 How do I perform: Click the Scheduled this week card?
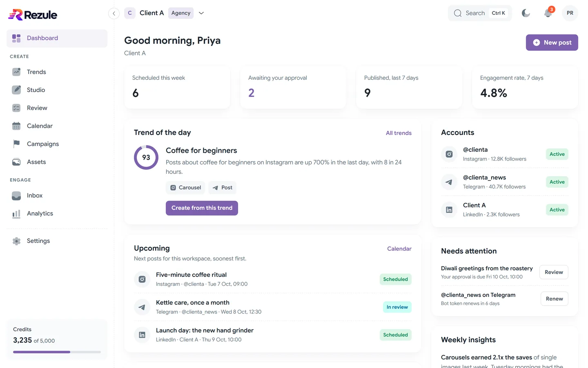(x=177, y=88)
